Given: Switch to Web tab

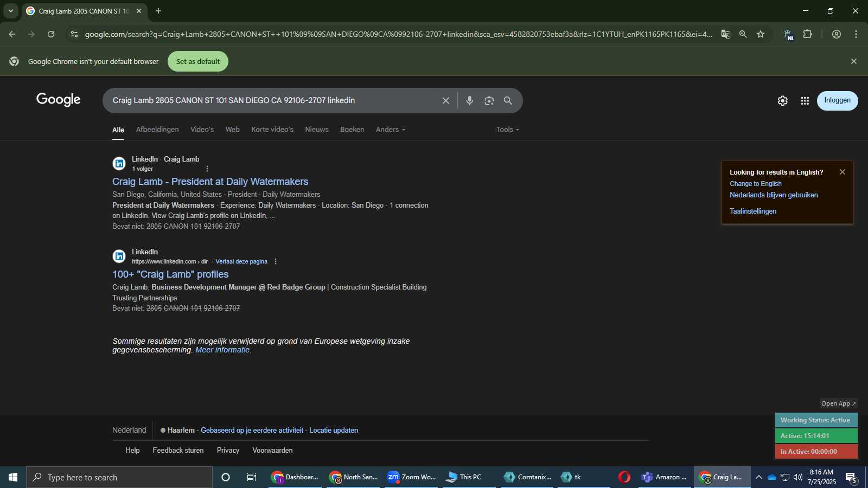Looking at the screenshot, I should [x=233, y=130].
